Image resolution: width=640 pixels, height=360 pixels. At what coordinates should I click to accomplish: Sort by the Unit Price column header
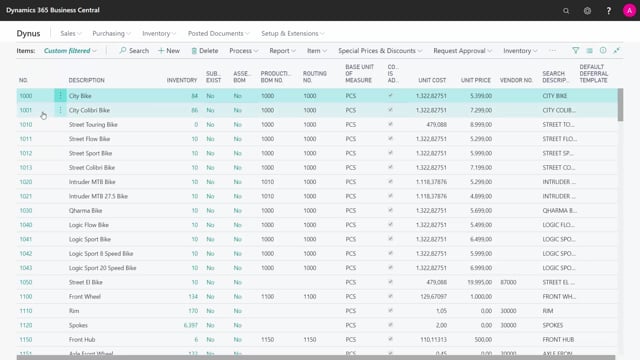click(476, 80)
